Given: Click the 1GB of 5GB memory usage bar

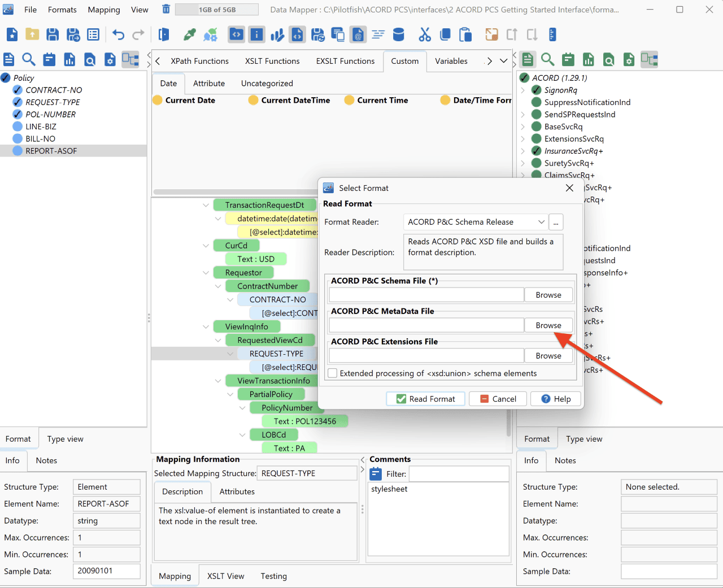Looking at the screenshot, I should coord(217,10).
